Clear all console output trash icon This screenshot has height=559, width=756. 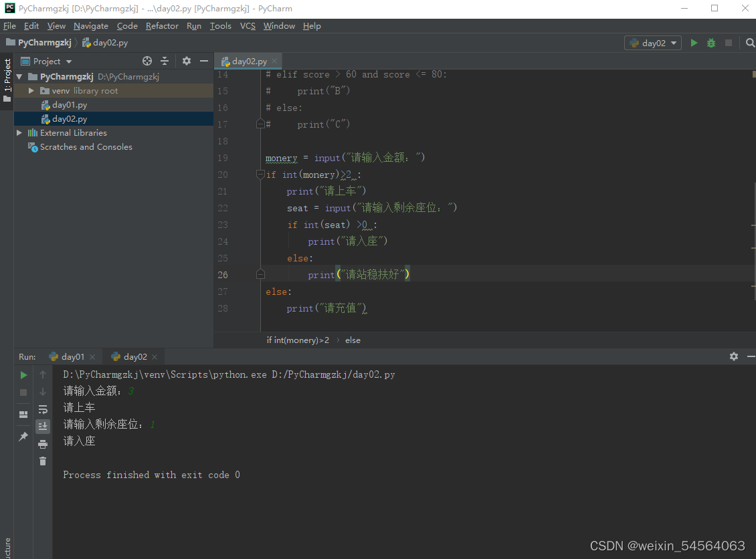tap(43, 461)
